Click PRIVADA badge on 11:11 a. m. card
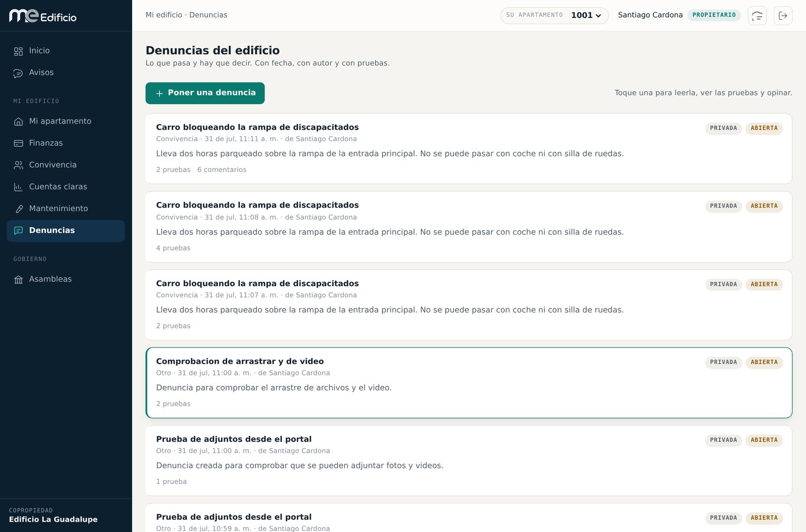Viewport: 806px width, 532px height. pyautogui.click(x=723, y=128)
